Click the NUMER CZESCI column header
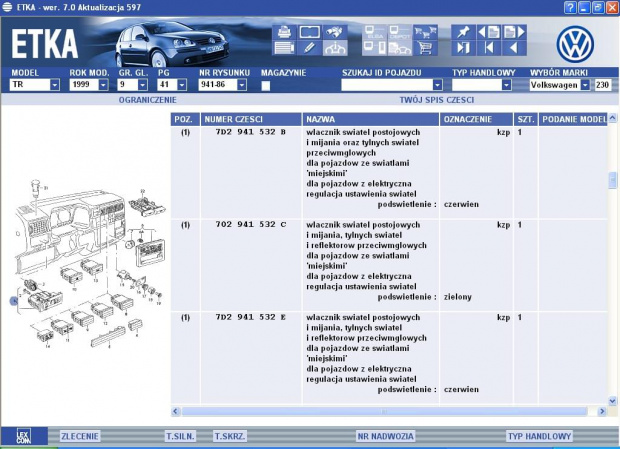620x449 pixels. tap(251, 119)
